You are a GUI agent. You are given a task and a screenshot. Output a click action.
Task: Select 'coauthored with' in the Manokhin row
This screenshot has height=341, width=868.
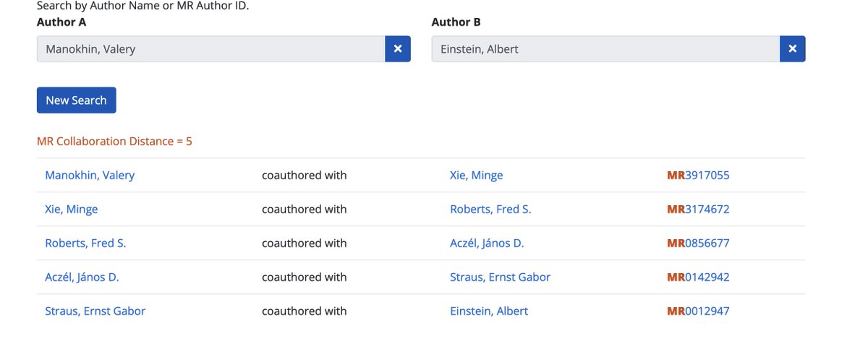305,175
